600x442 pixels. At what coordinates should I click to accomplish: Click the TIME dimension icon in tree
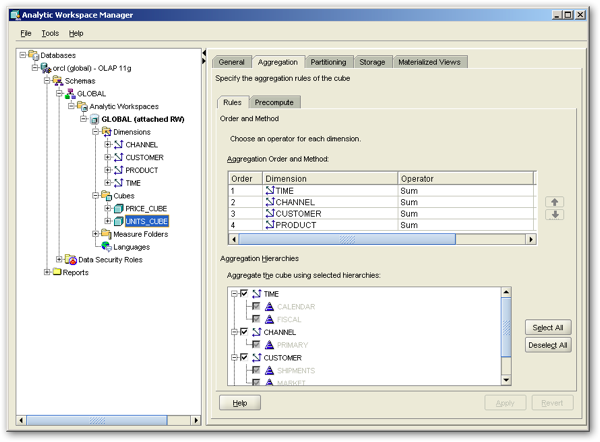point(119,183)
